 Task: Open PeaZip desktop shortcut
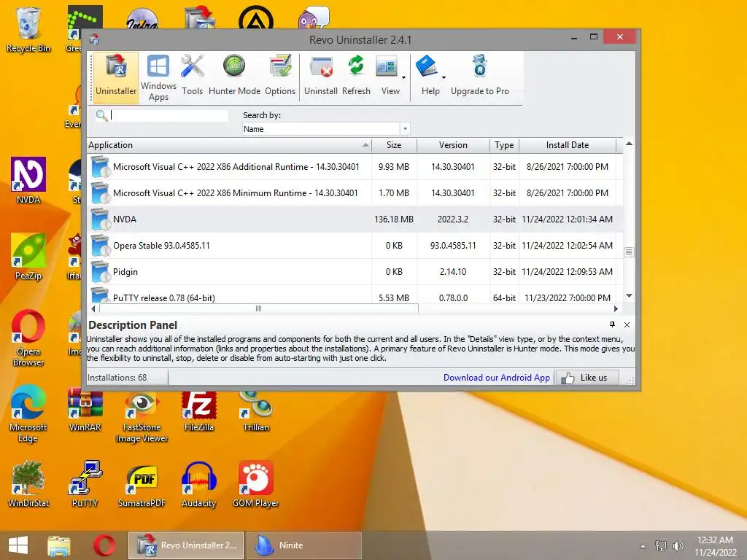pos(28,257)
